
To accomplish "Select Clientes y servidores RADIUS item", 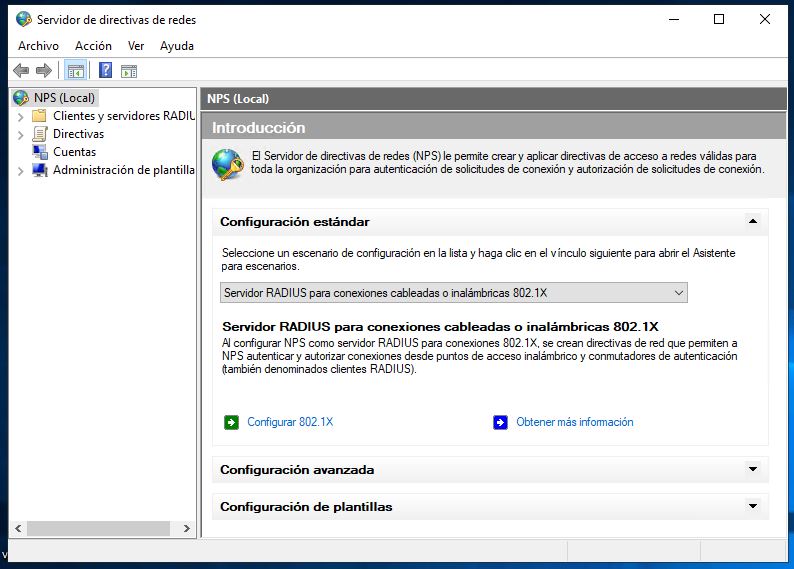I will pyautogui.click(x=124, y=116).
